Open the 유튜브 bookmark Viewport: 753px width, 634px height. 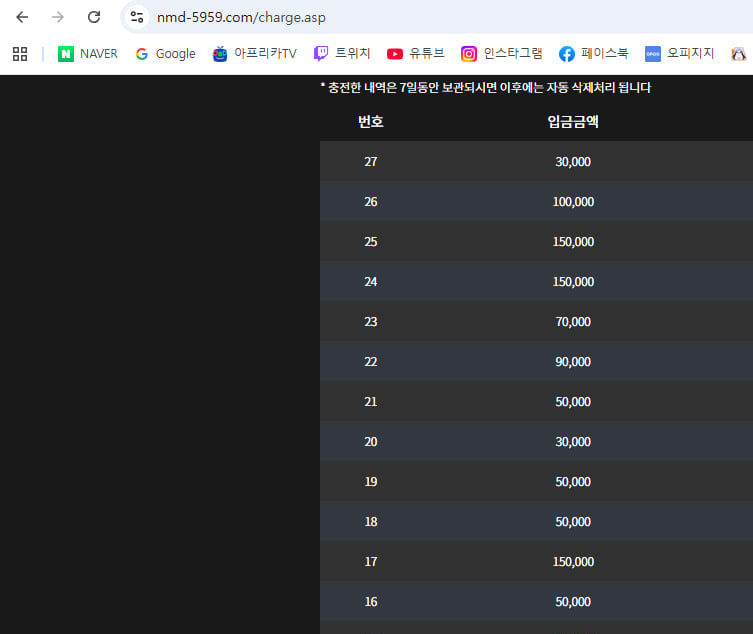click(415, 54)
